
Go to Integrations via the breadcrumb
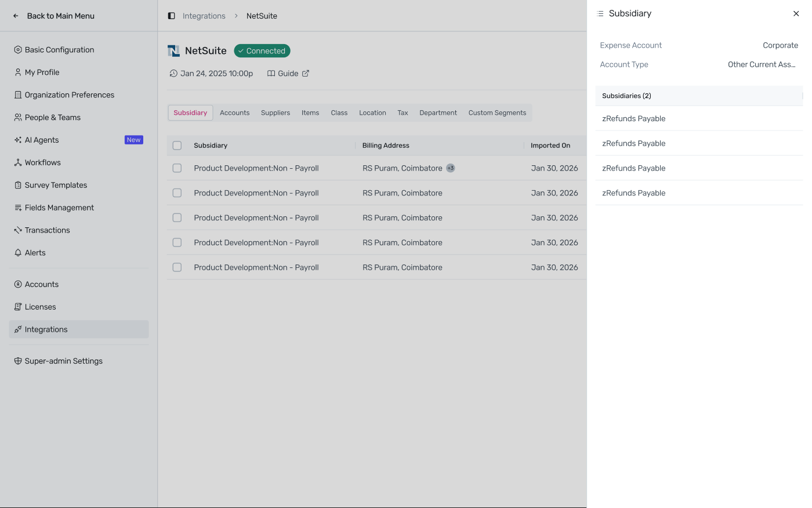[204, 16]
